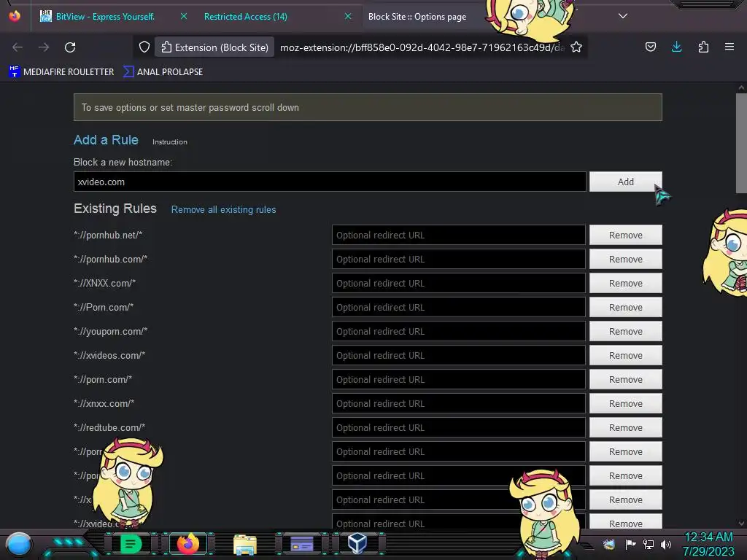Viewport: 747px width, 560px height.
Task: Click the browser forward arrow
Action: tap(44, 47)
